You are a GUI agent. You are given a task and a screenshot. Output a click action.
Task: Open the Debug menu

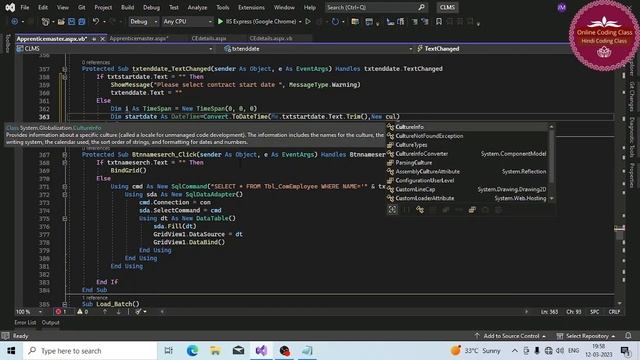coord(151,7)
